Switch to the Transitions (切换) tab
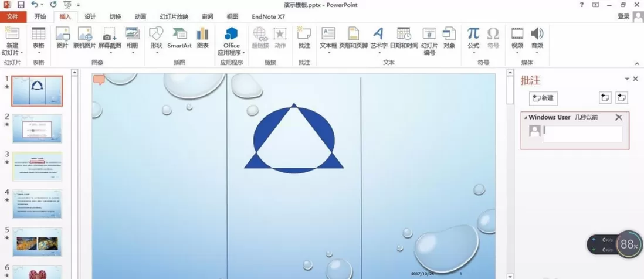 tap(116, 17)
